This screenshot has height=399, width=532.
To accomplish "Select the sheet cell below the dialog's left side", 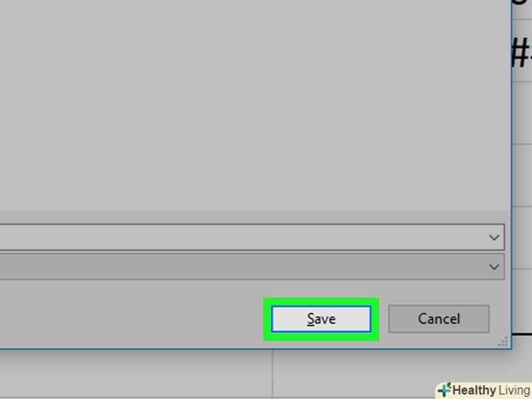I will [136, 373].
